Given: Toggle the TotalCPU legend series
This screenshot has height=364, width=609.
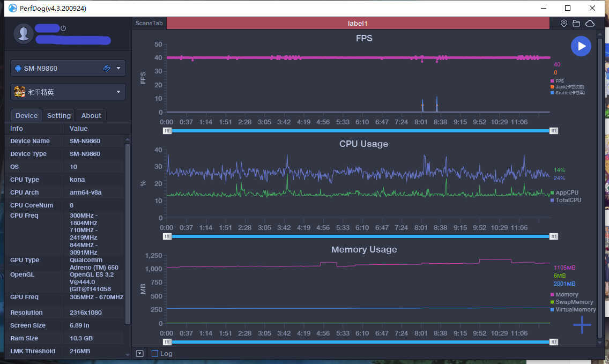Looking at the screenshot, I should [568, 200].
